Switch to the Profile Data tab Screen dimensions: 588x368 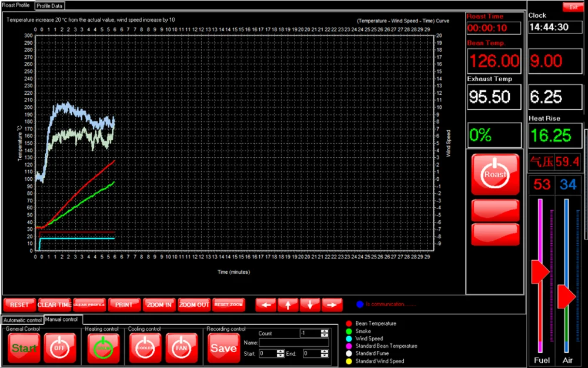coord(50,5)
